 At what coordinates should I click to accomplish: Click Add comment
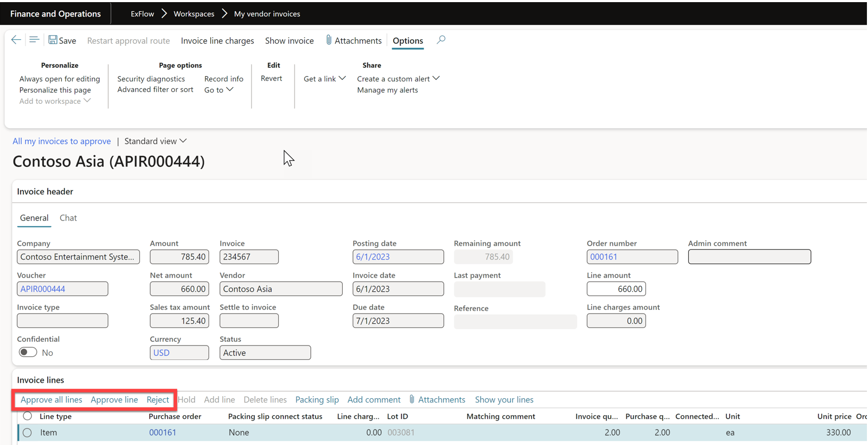374,399
